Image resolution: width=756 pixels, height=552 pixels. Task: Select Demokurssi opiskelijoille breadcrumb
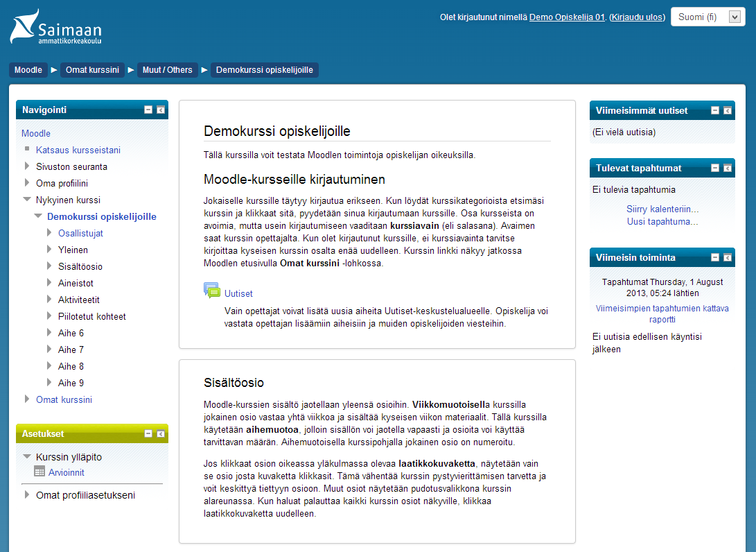(264, 70)
